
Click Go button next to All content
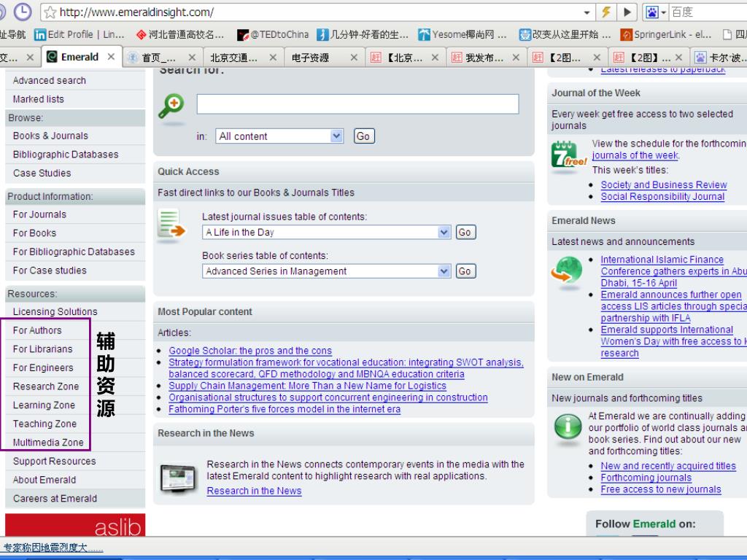click(364, 136)
